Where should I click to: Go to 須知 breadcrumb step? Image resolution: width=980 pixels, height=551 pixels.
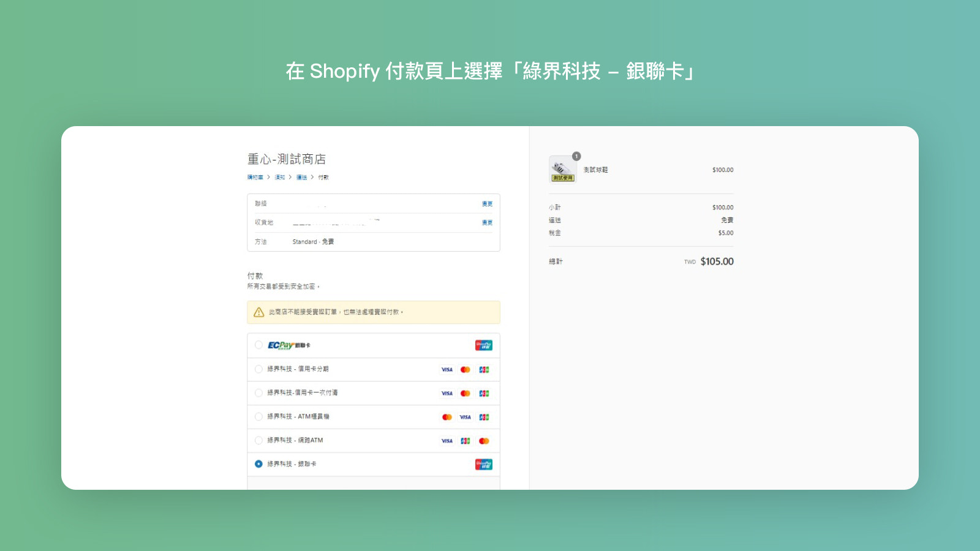[x=280, y=178]
